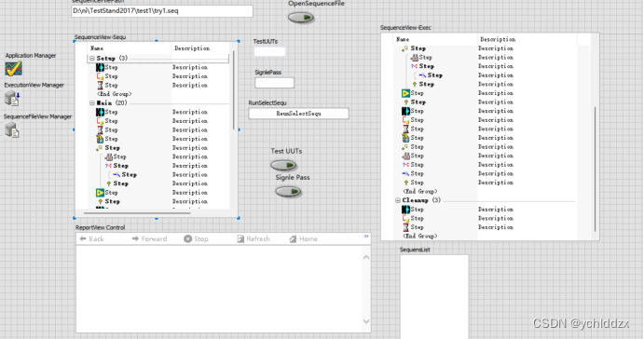Click Setup group's black-cyan test step icon in SequenceView-Sequ
The height and width of the screenshot is (339, 644).
coord(100,67)
